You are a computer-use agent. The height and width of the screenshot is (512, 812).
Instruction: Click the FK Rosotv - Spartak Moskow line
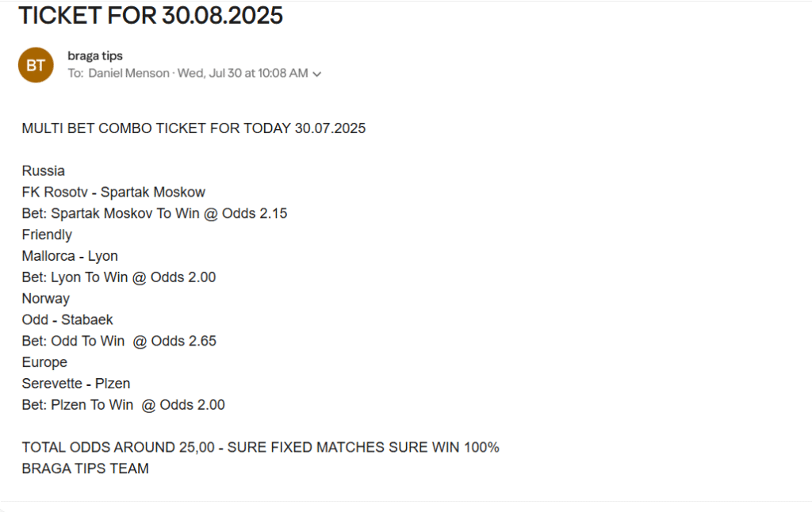(113, 192)
